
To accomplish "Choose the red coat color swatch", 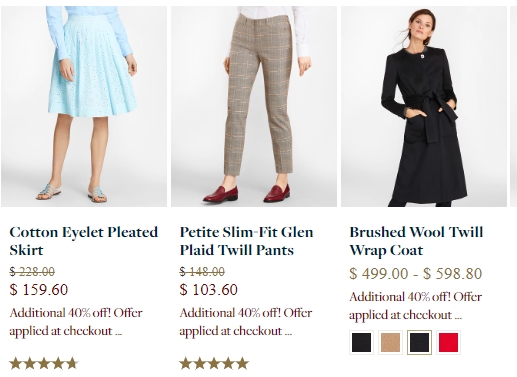I will coord(448,342).
